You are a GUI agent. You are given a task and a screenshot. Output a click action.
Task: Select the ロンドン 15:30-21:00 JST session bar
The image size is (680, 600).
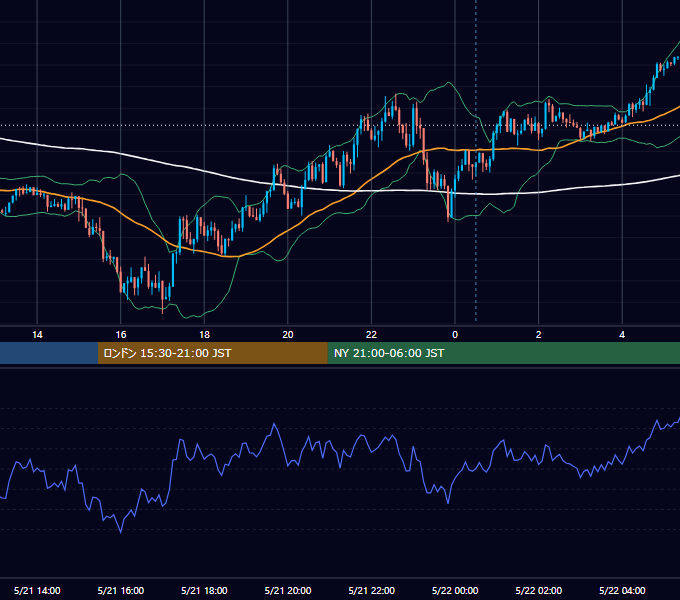click(212, 353)
